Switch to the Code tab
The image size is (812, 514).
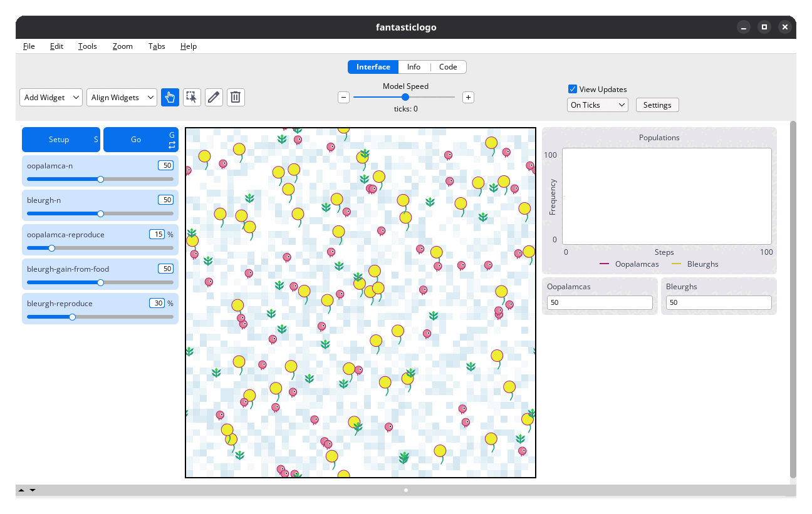(x=448, y=67)
